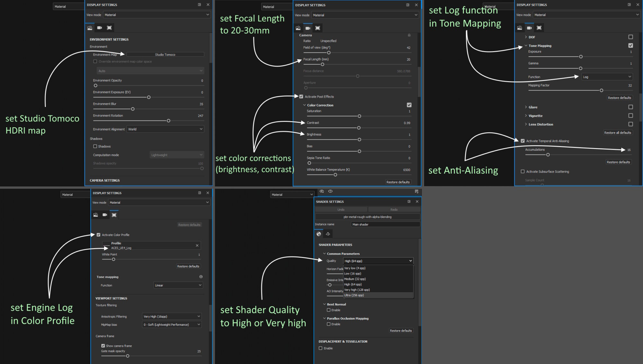Click the Undo button in Shader Settings

coord(341,209)
